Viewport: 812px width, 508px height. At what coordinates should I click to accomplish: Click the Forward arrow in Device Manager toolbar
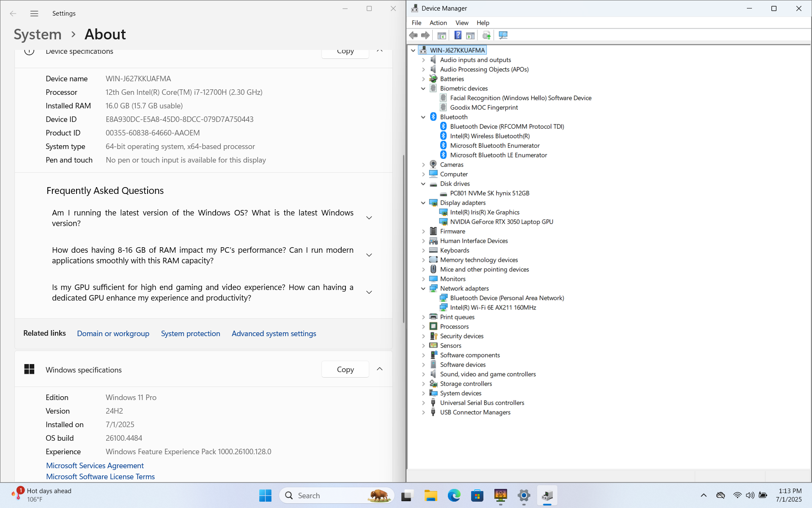[x=425, y=35]
